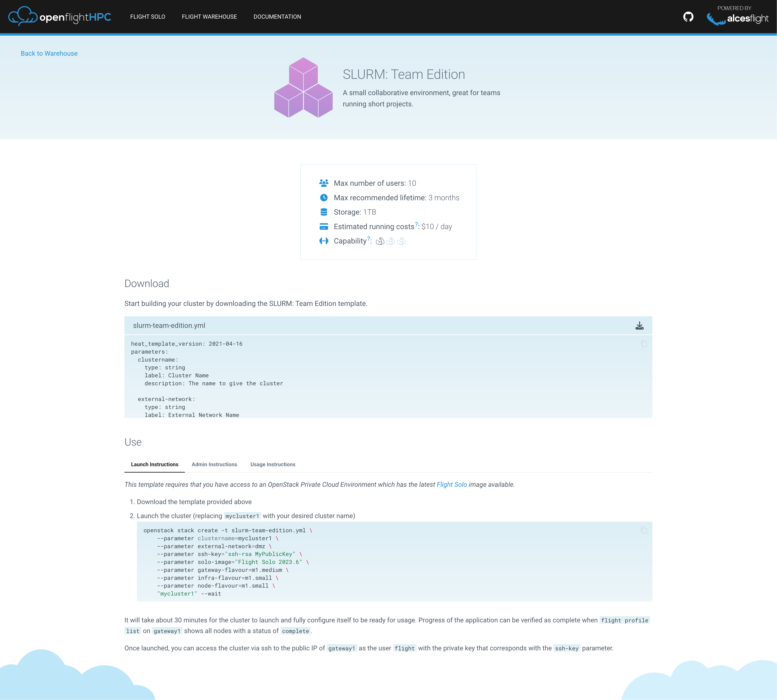777x700 pixels.
Task: Download slurm-team-edition.yml via download icon
Action: click(639, 326)
